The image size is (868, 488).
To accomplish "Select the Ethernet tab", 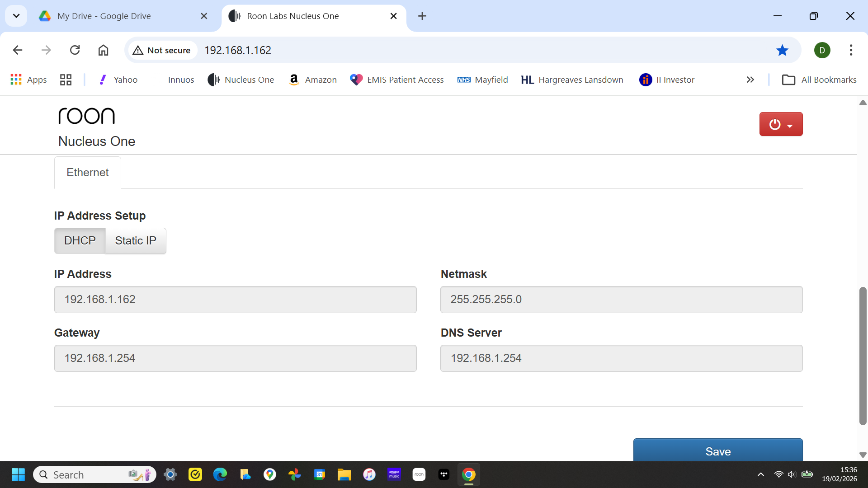I will point(88,173).
